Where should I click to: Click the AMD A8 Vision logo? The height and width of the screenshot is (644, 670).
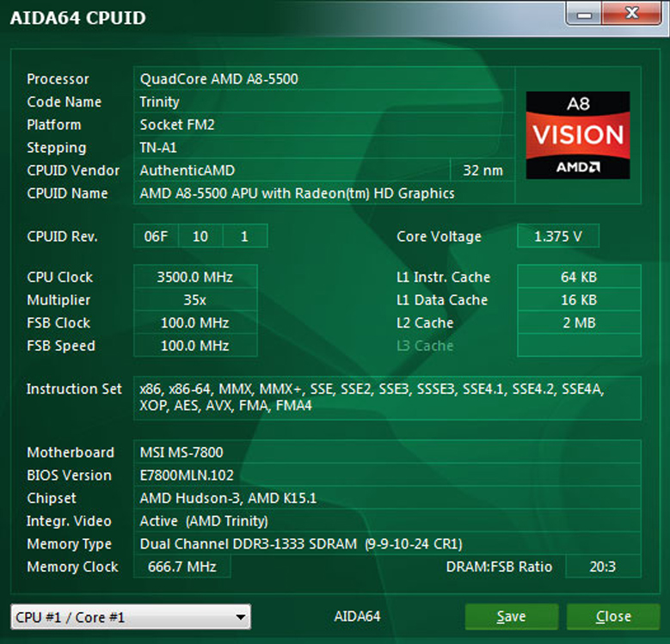tap(577, 135)
